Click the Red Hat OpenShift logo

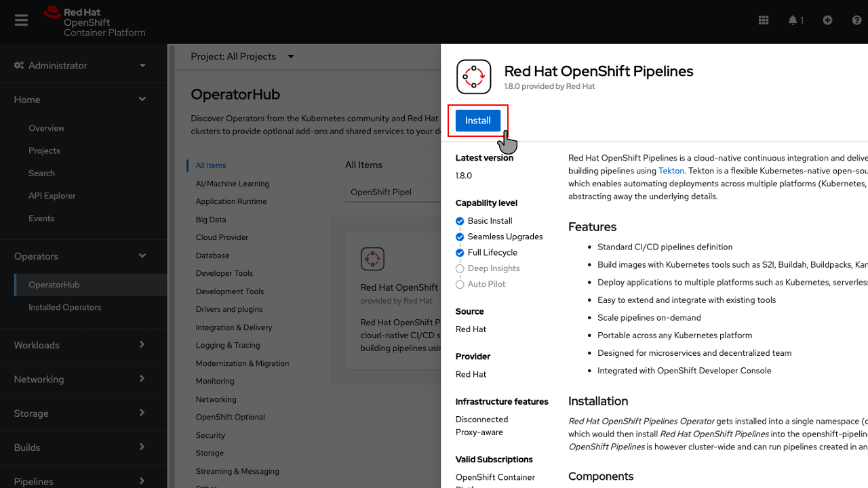coord(94,22)
